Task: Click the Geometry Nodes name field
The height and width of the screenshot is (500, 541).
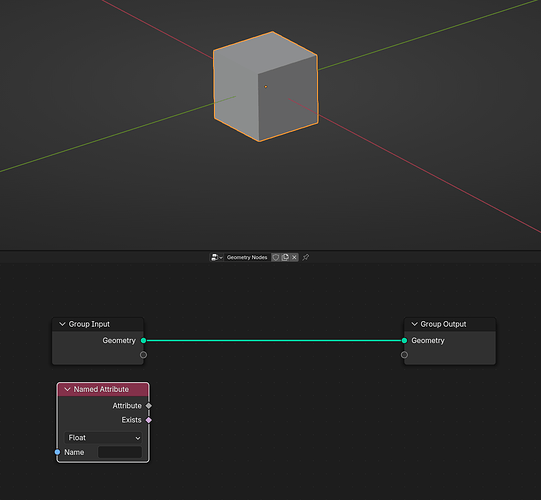Action: 247,257
